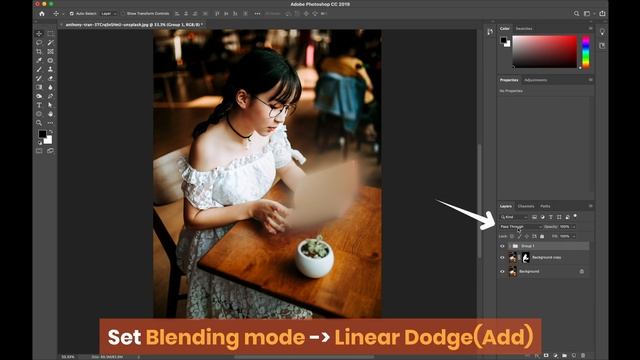Open the Color panel flyout menu
This screenshot has width=640, height=360.
click(x=590, y=29)
